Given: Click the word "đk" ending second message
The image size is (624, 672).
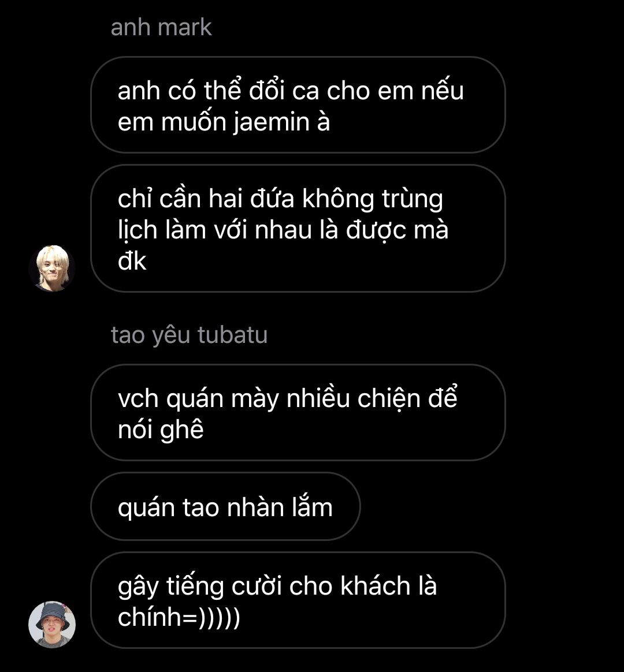Looking at the screenshot, I should click(x=132, y=261).
